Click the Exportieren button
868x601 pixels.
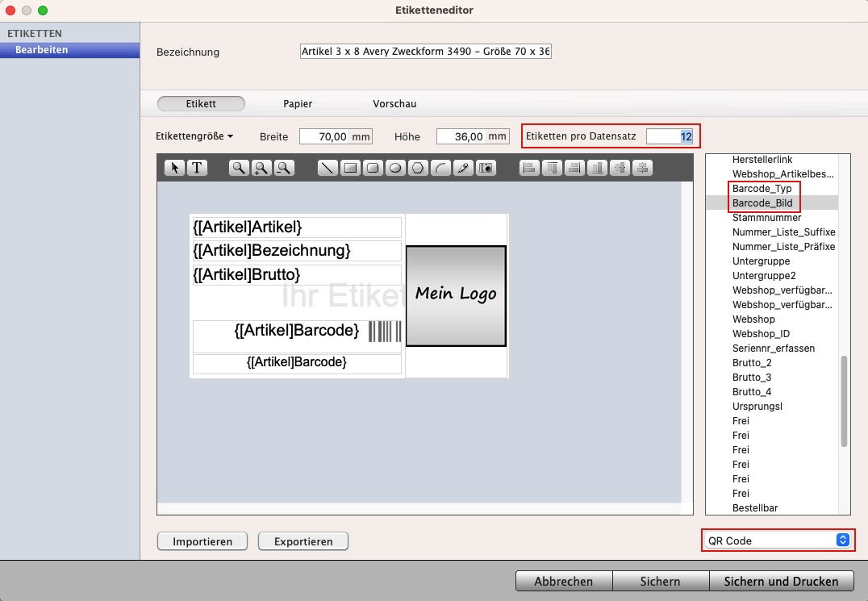click(303, 541)
